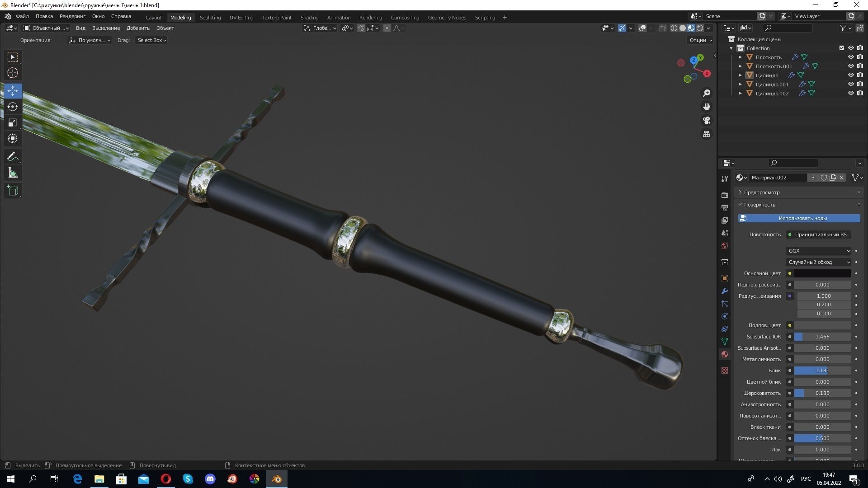Pick the Scale tool

coord(12,122)
